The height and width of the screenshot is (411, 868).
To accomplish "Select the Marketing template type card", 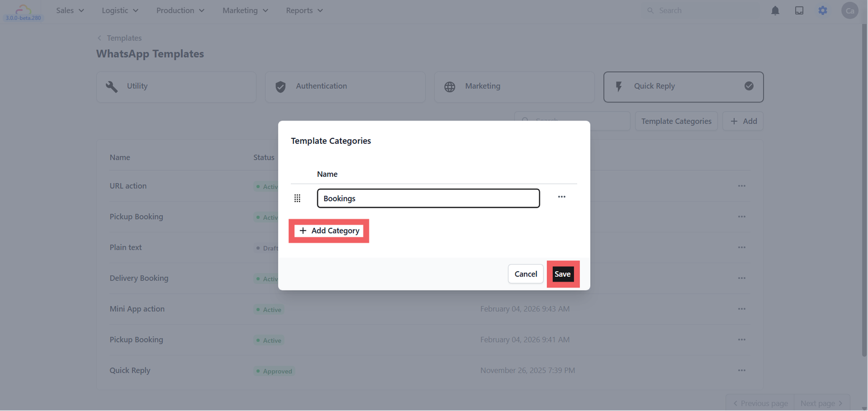I will [x=514, y=87].
